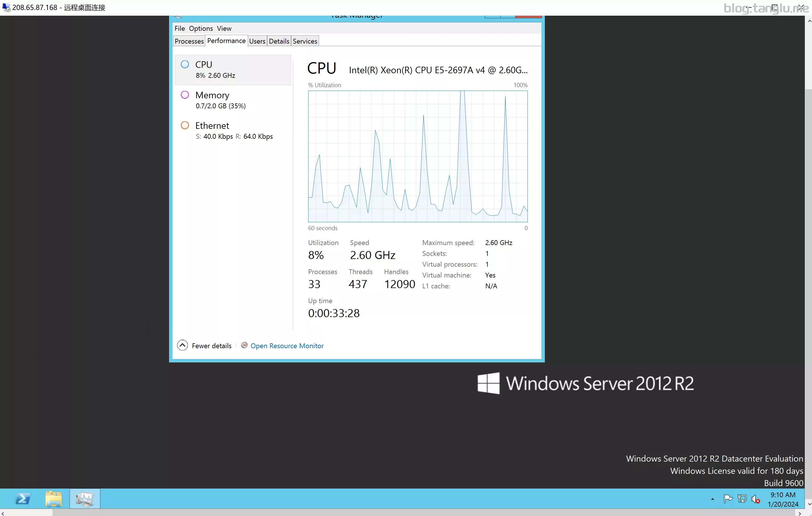Click remote desktop connection title icon

[x=6, y=7]
